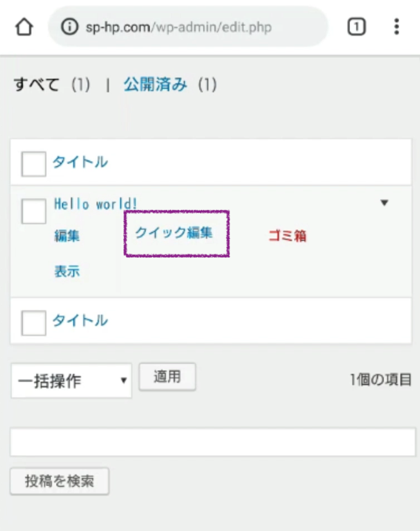Click 表示 to view the post
The width and height of the screenshot is (420, 531).
pyautogui.click(x=67, y=272)
